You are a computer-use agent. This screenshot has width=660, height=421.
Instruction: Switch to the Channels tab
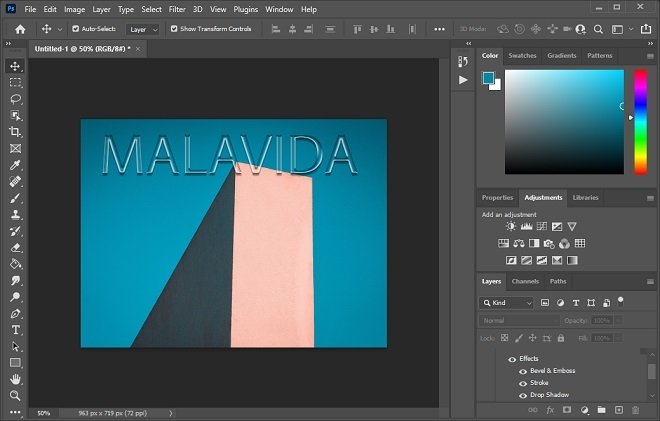[525, 281]
